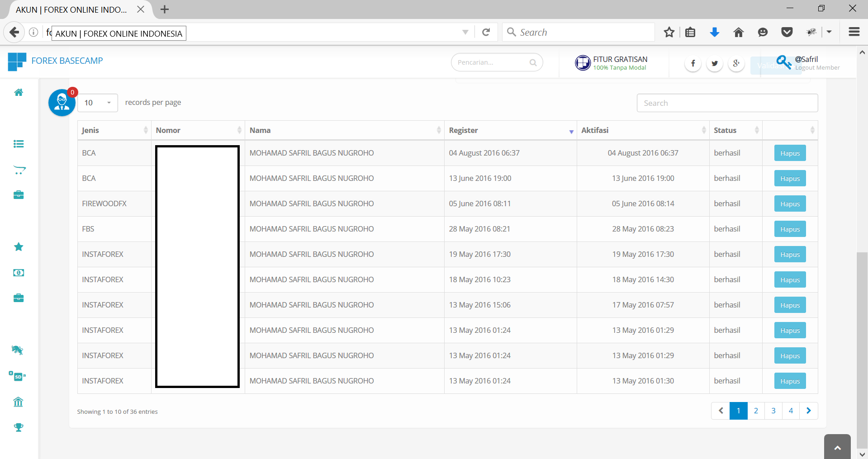Select pagination page 1
Image resolution: width=868 pixels, height=459 pixels.
tap(738, 411)
